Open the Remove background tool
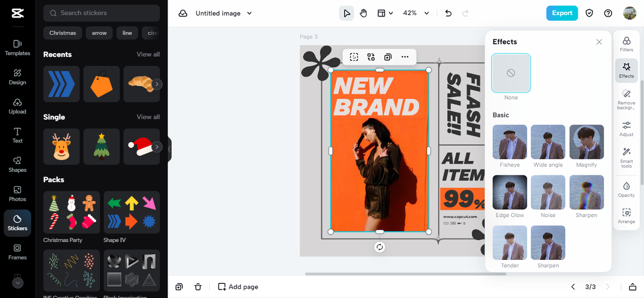The image size is (644, 298). click(x=626, y=100)
